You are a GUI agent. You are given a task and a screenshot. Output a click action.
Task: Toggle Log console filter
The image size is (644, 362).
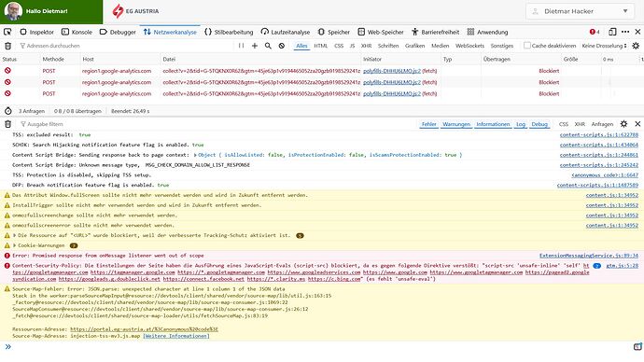tap(521, 124)
